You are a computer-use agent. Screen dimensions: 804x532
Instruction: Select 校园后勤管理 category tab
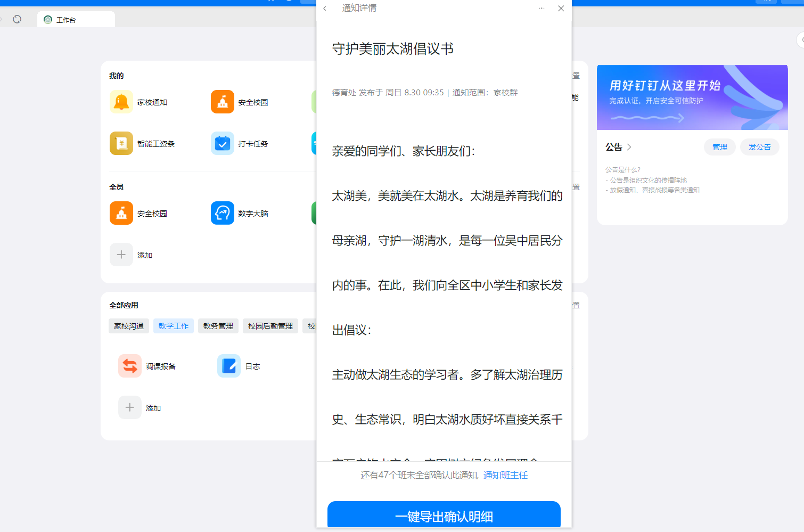coord(270,326)
